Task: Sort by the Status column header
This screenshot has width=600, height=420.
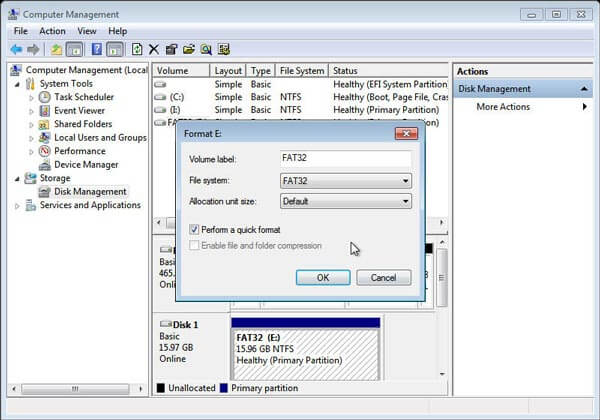Action: pos(388,71)
